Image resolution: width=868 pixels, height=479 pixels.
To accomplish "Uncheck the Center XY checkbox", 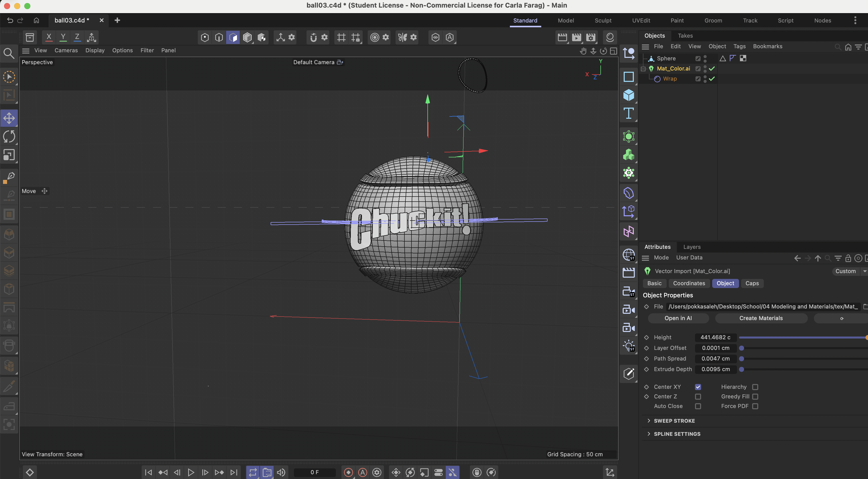I will [x=698, y=387].
